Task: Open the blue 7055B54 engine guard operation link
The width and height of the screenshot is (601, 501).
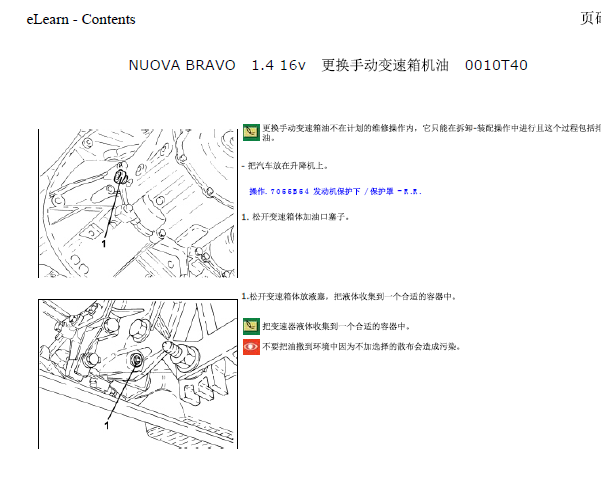Action: 335,191
